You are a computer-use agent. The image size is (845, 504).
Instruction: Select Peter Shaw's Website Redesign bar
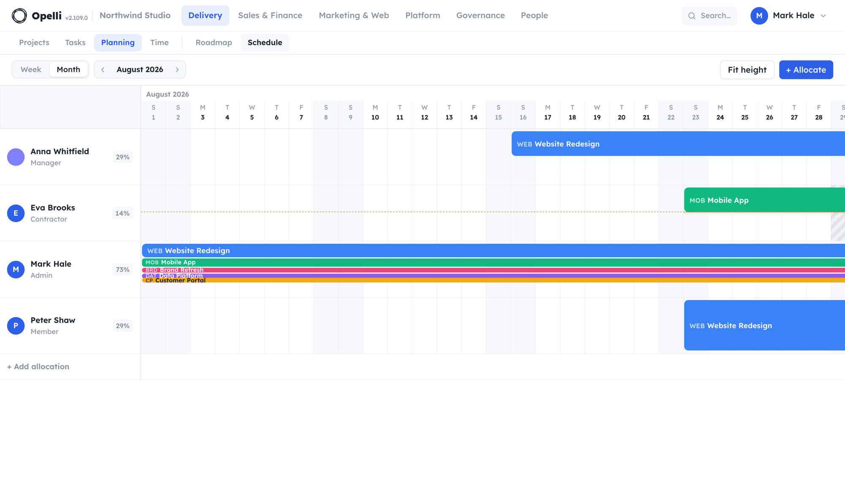click(x=764, y=325)
